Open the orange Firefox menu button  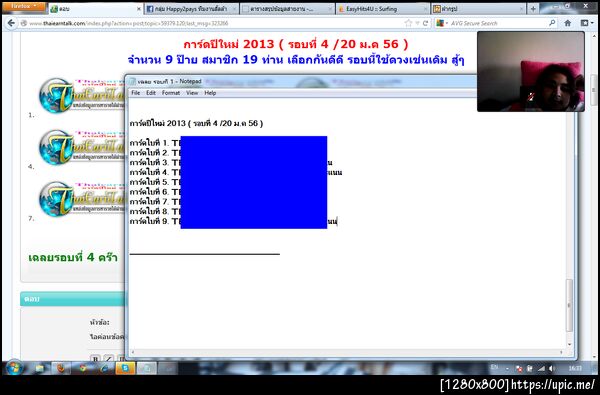click(x=24, y=7)
